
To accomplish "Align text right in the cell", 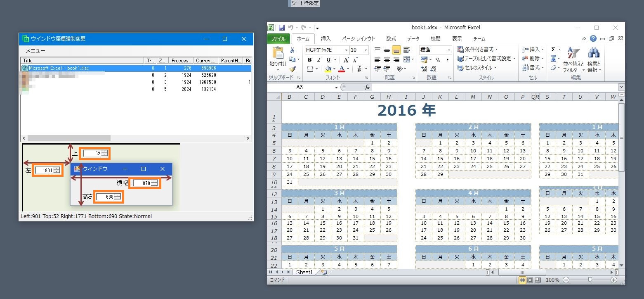I will tap(396, 59).
